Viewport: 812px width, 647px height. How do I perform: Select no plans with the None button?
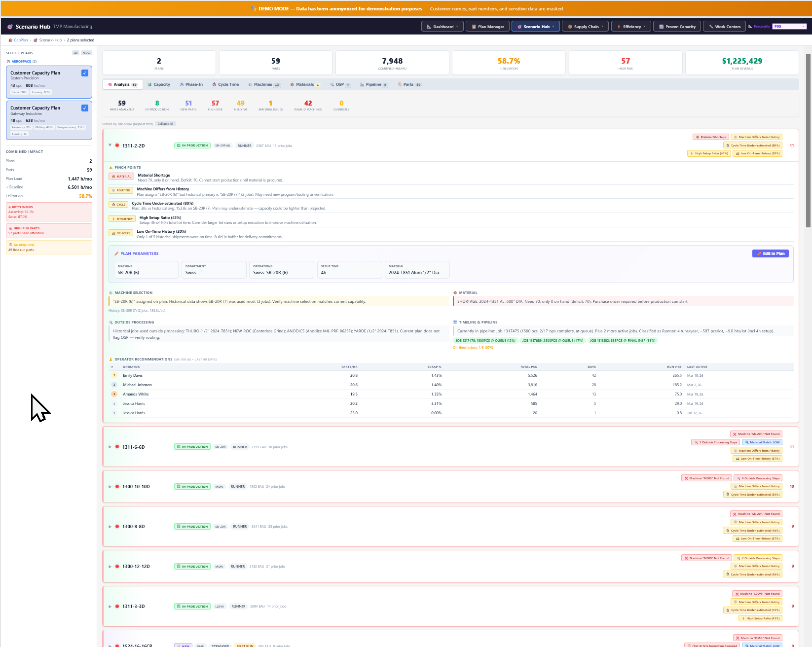coord(86,53)
